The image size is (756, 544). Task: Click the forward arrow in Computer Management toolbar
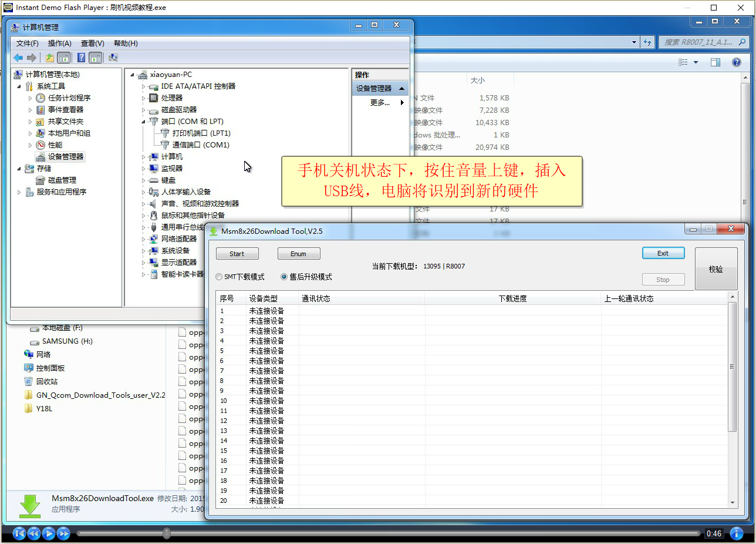tap(32, 58)
